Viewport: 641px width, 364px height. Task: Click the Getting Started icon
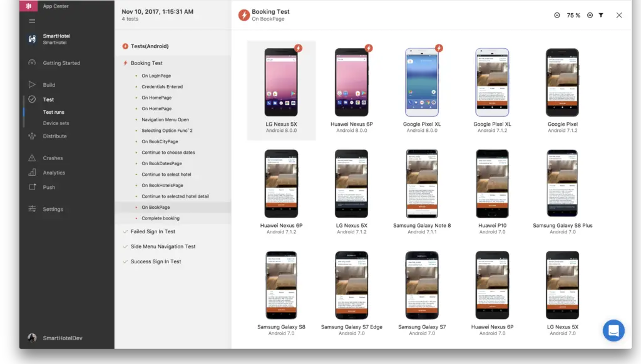pos(32,63)
